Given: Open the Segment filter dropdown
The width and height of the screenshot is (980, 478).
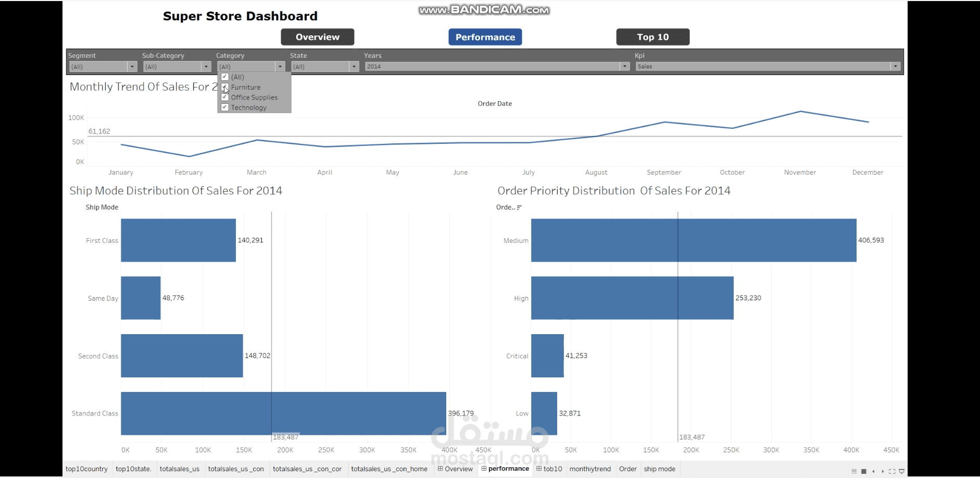Looking at the screenshot, I should coord(132,67).
